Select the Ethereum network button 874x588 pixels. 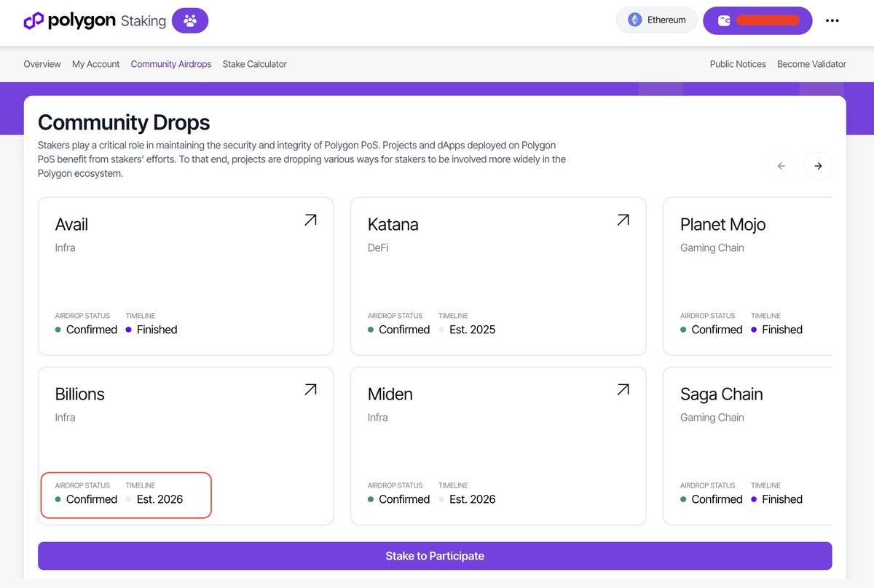tap(657, 20)
